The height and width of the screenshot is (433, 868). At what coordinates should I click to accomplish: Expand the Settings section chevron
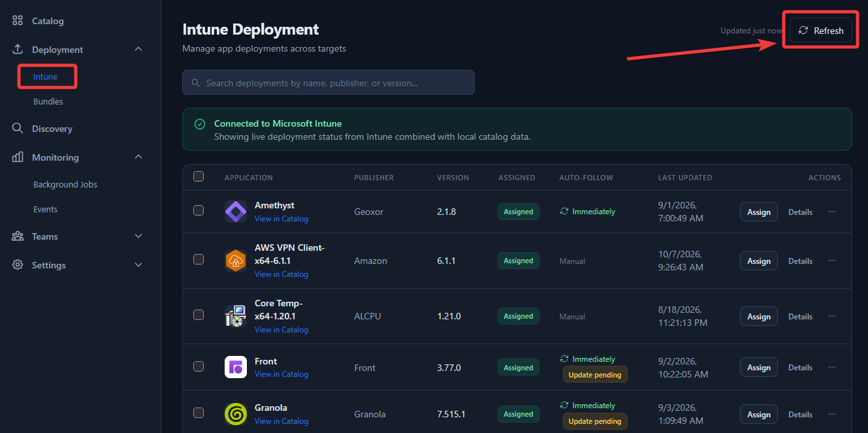(x=138, y=265)
